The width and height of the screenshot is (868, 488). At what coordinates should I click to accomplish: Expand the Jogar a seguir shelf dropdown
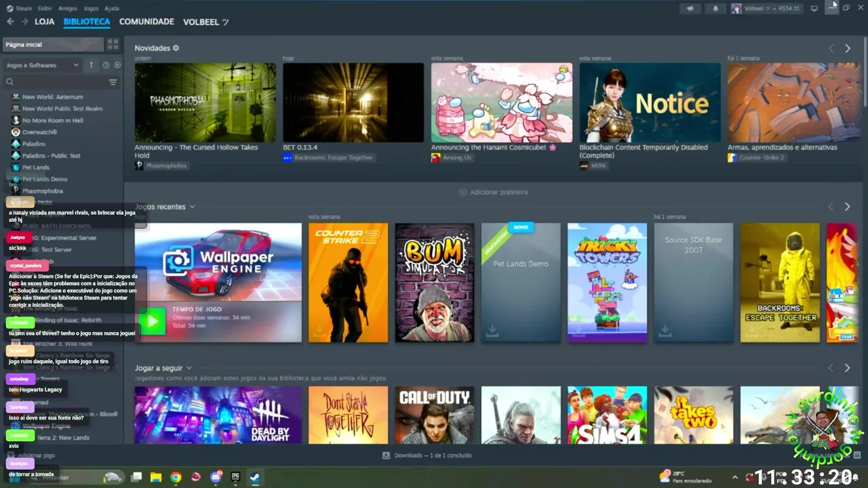pyautogui.click(x=189, y=368)
